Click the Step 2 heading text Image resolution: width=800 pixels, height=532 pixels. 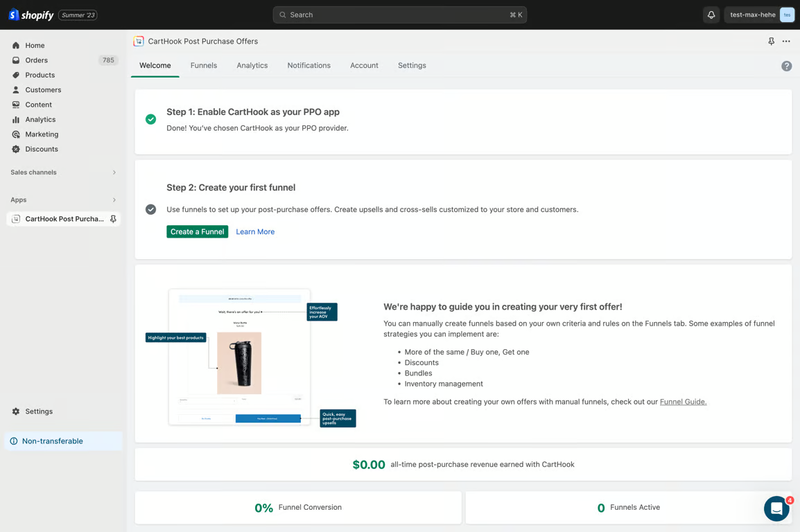click(x=231, y=188)
